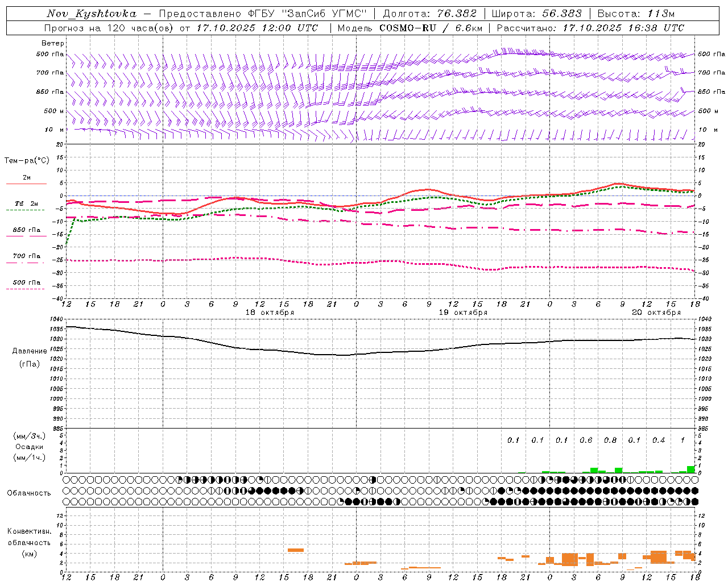728x582 pixels.
Task: Click the Рассчитано 16:38 UTC timestamp
Action: (x=590, y=28)
